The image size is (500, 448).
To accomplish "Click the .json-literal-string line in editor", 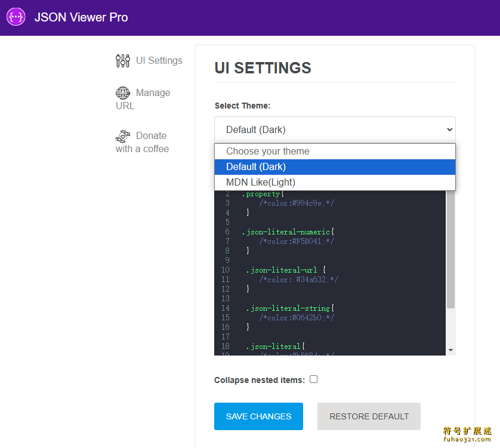I will click(290, 308).
